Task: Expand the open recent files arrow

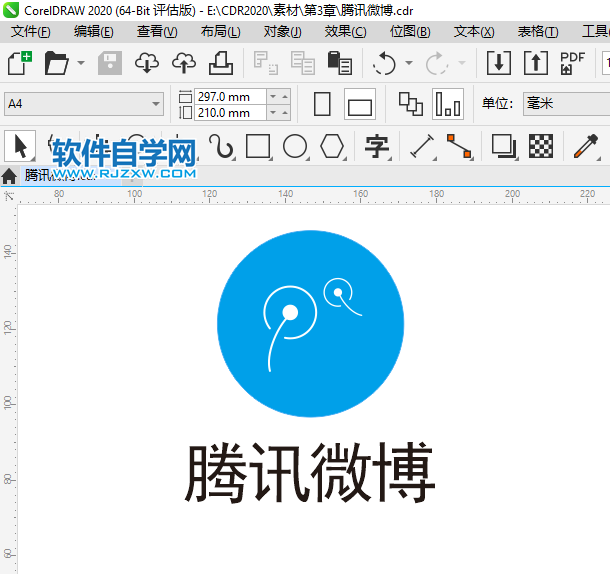Action: (81, 63)
